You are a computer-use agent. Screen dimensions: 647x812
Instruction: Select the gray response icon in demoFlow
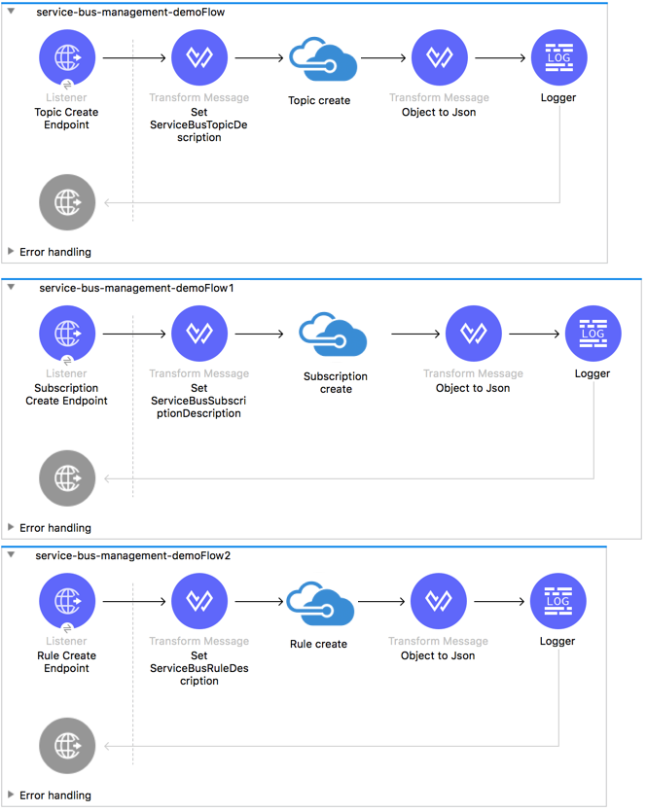[67, 202]
